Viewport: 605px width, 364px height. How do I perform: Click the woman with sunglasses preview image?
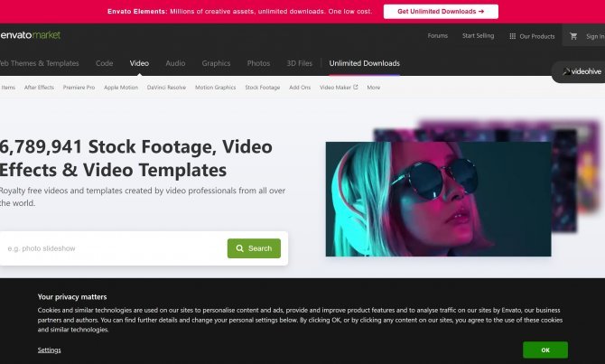click(x=438, y=199)
